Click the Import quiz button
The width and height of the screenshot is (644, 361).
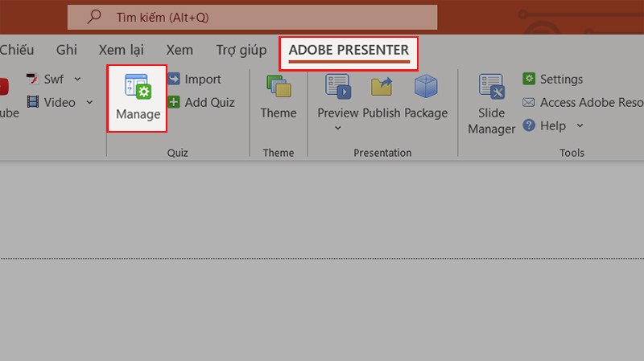pos(194,79)
